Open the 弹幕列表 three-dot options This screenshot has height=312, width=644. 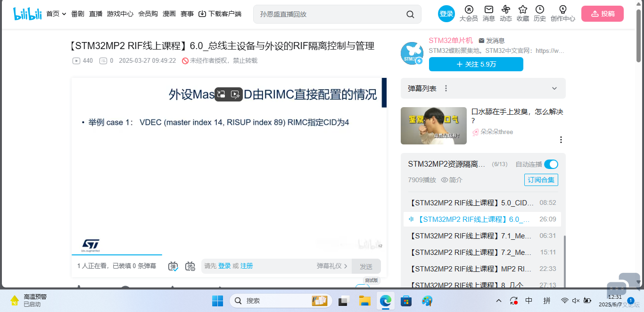pos(446,88)
